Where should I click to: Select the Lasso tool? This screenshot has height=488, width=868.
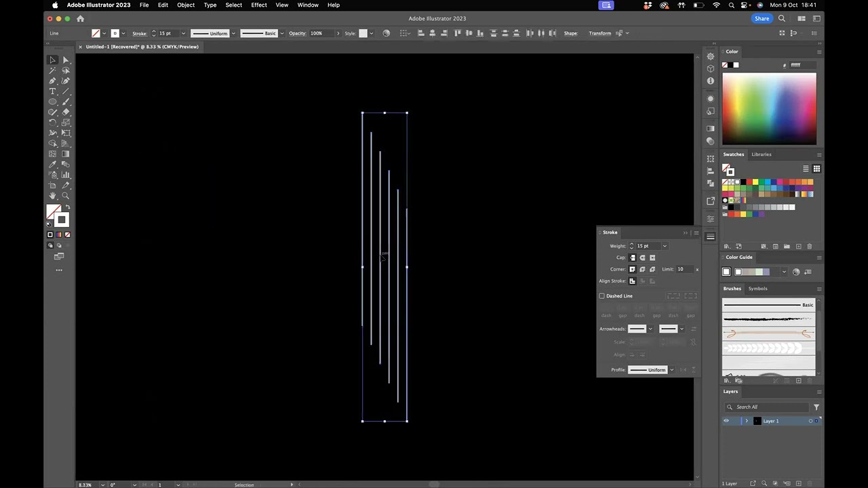pos(66,70)
